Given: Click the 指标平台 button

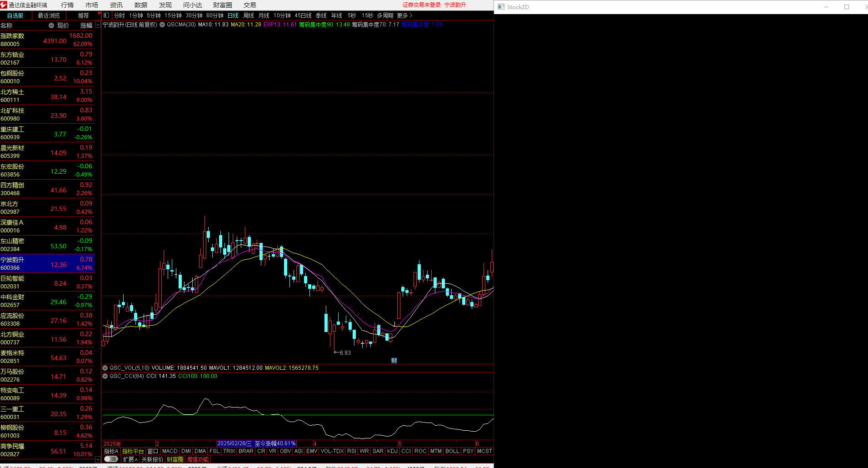Looking at the screenshot, I should pos(133,451).
